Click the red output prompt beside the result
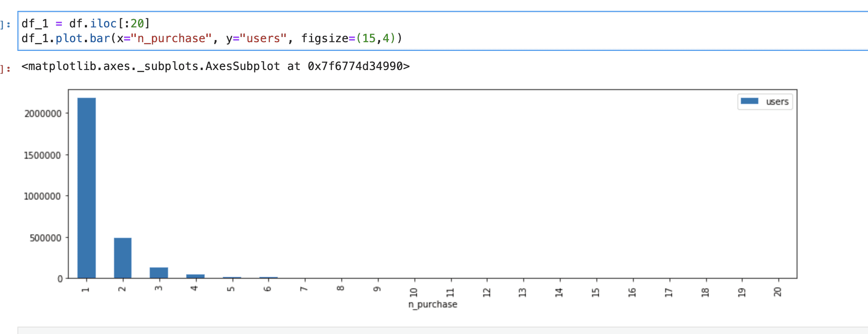Viewport: 868px width, 334px height. (6, 69)
